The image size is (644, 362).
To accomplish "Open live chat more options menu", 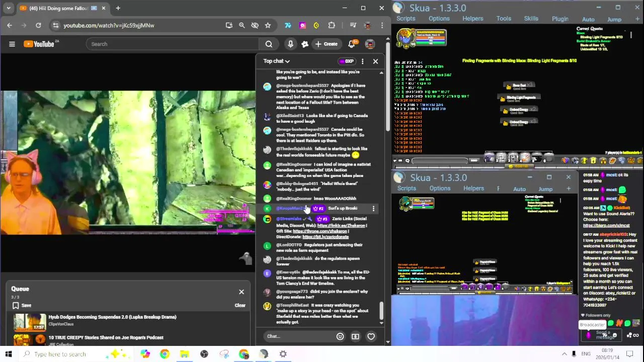I will coord(362,61).
